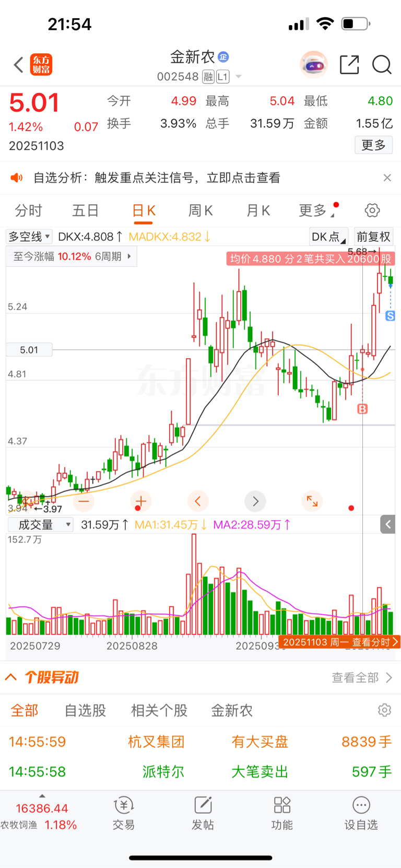Image resolution: width=401 pixels, height=868 pixels.
Task: Select the 相关个股 movement filter tab
Action: click(x=159, y=710)
